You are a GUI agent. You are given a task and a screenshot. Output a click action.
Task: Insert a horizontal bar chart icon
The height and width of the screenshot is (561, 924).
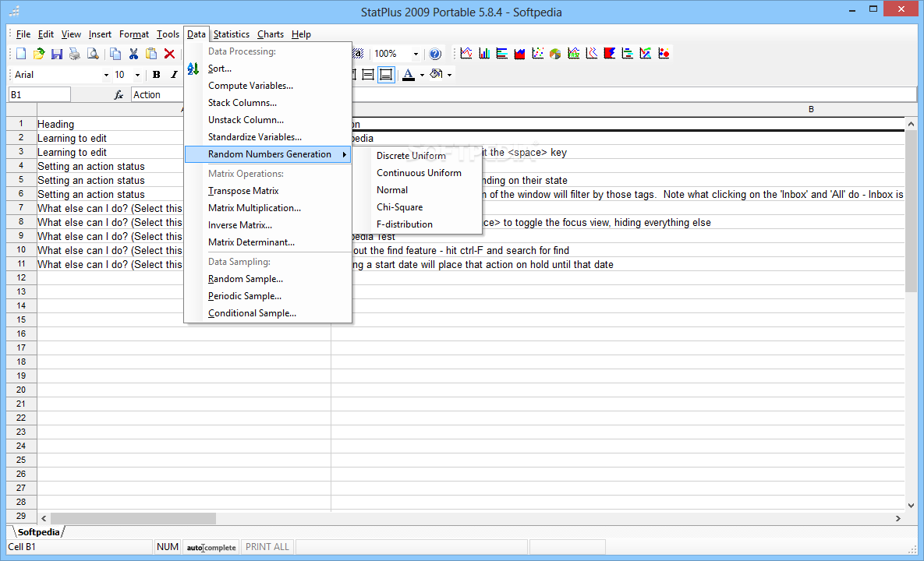502,54
